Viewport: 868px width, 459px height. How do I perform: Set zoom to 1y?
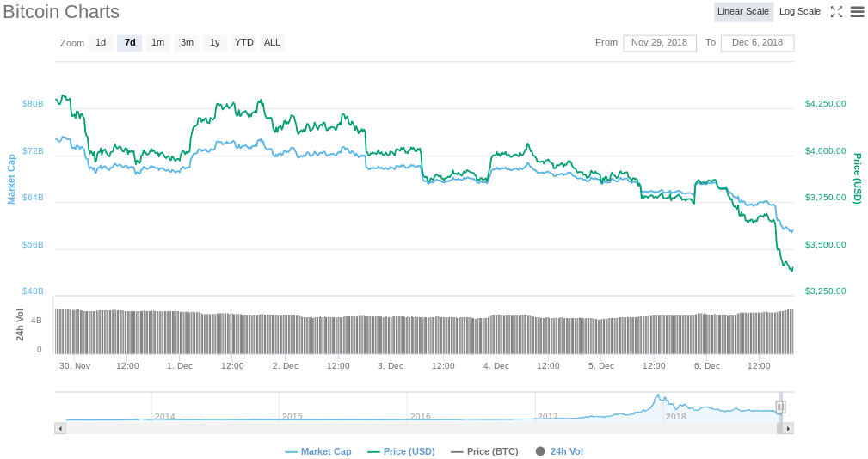coord(215,43)
